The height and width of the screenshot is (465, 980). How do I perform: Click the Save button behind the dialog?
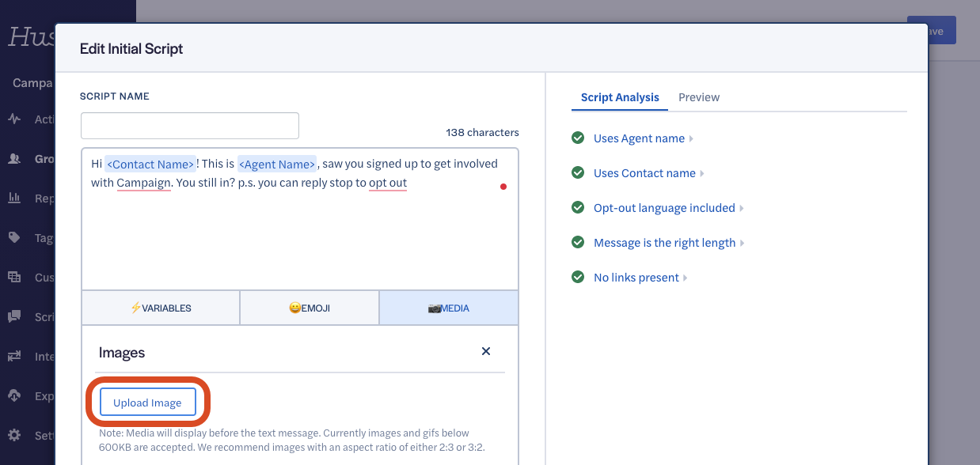coord(932,31)
